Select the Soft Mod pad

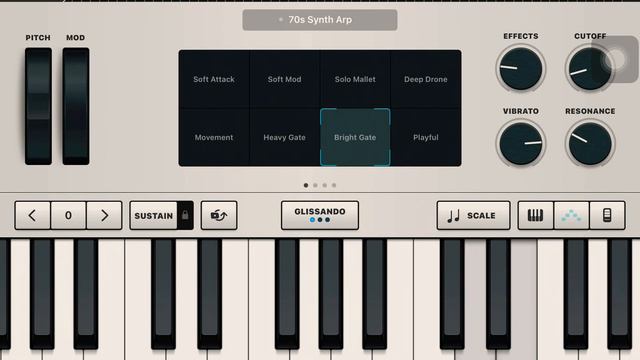click(x=284, y=79)
